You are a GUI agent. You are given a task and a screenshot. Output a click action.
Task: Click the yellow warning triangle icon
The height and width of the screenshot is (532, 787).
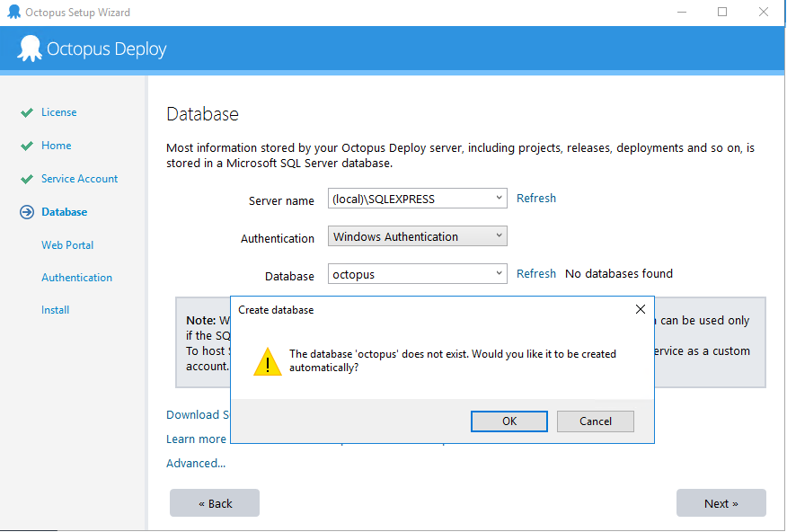click(x=267, y=361)
